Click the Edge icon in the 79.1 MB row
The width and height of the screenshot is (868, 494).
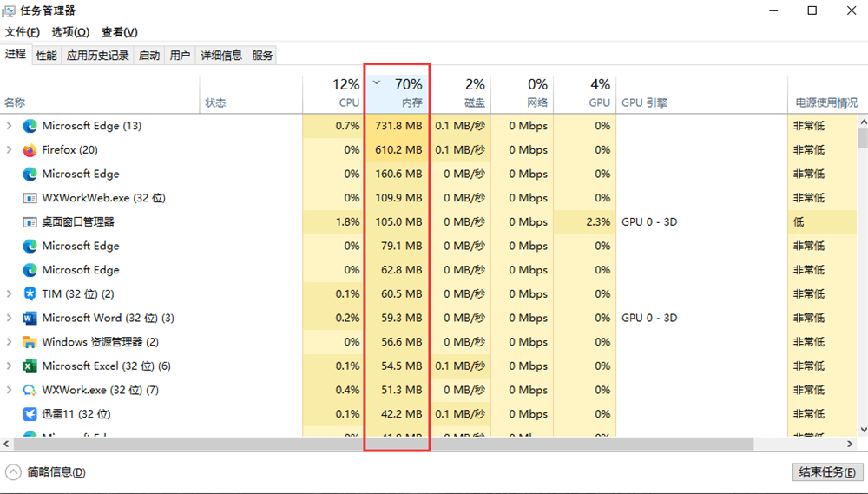pos(30,246)
